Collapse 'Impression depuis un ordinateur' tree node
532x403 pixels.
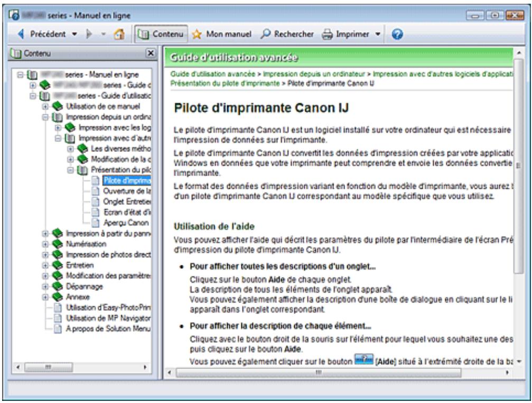(x=45, y=117)
